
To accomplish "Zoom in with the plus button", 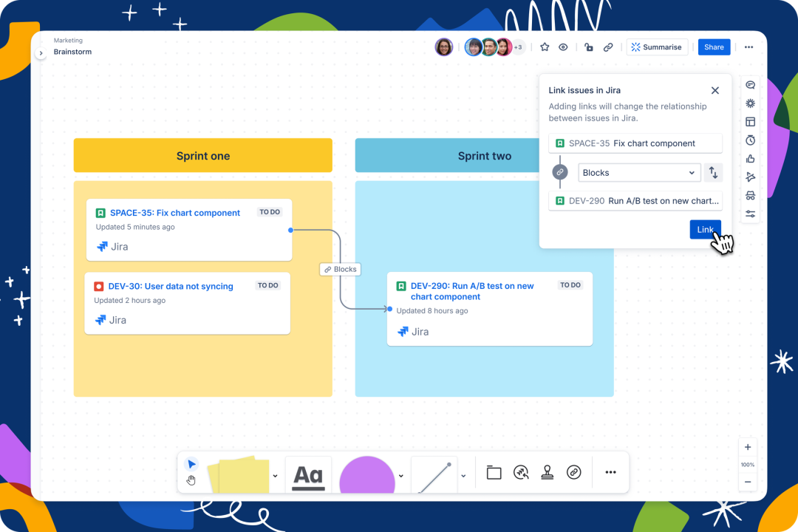I will tap(748, 448).
